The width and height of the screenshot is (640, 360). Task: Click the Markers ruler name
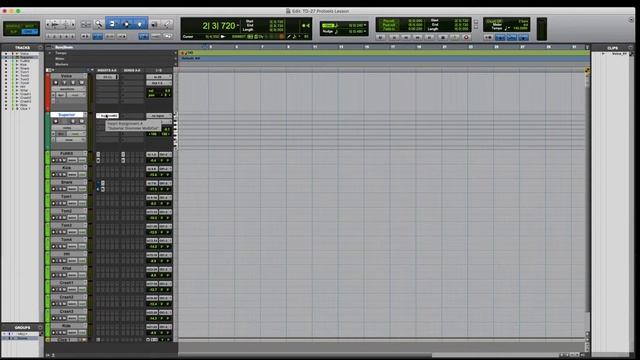pos(62,64)
